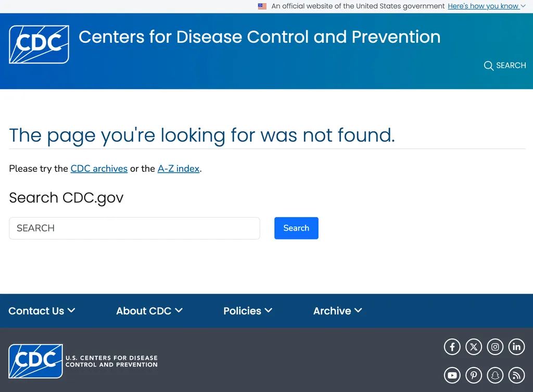
Task: Open CDC Facebook page icon
Action: point(452,347)
